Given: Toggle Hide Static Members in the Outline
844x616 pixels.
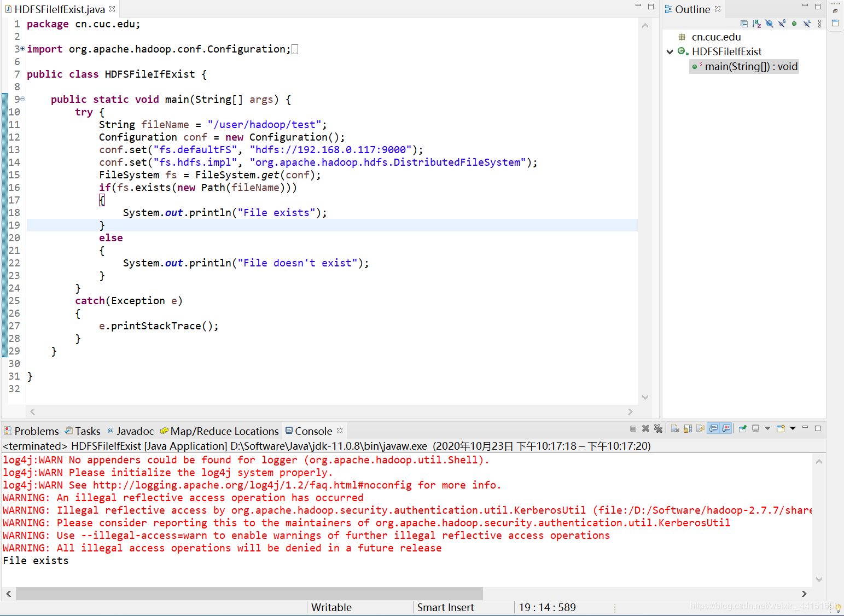Looking at the screenshot, I should click(782, 24).
